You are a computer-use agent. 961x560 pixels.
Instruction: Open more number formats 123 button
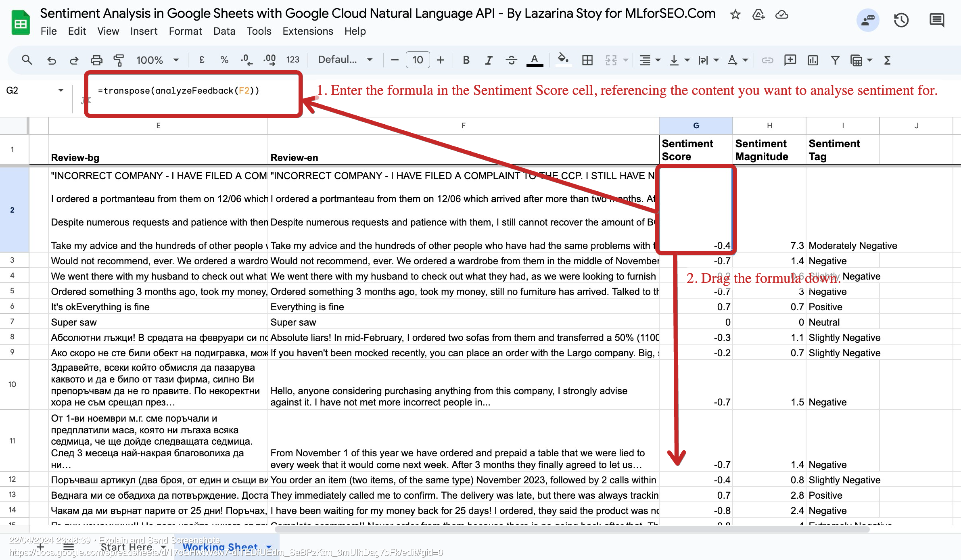click(x=293, y=60)
